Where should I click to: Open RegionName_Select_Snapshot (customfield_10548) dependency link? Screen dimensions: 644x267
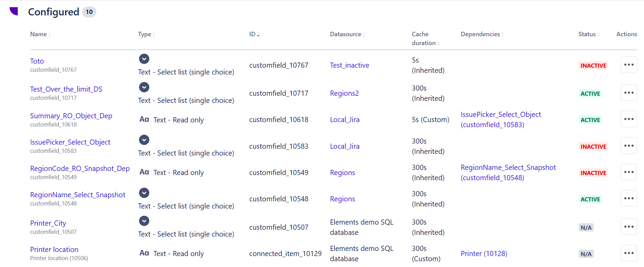tap(508, 173)
